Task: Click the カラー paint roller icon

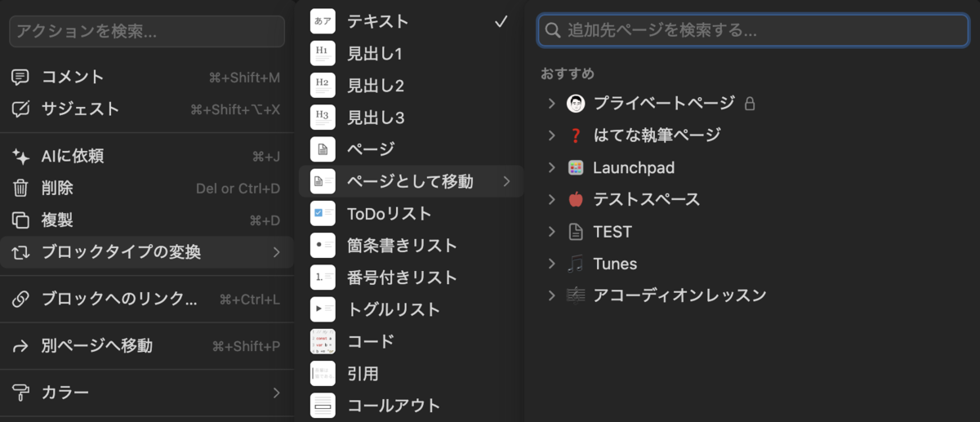Action: pos(20,393)
